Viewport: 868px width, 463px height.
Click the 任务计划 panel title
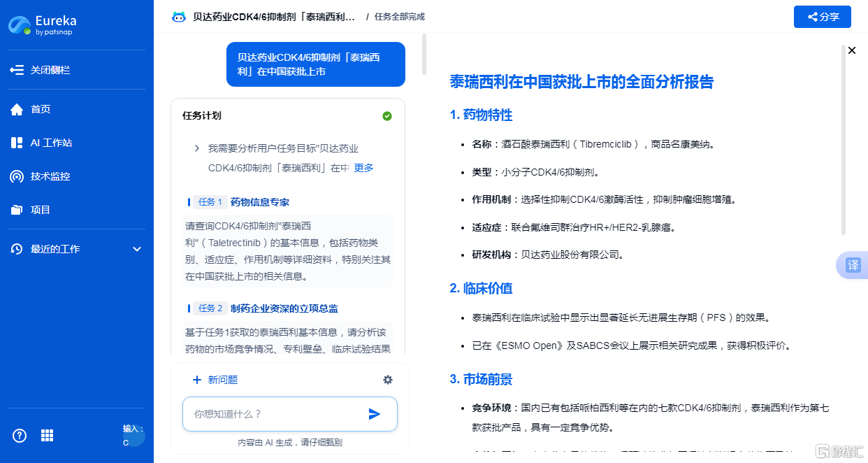tap(202, 115)
